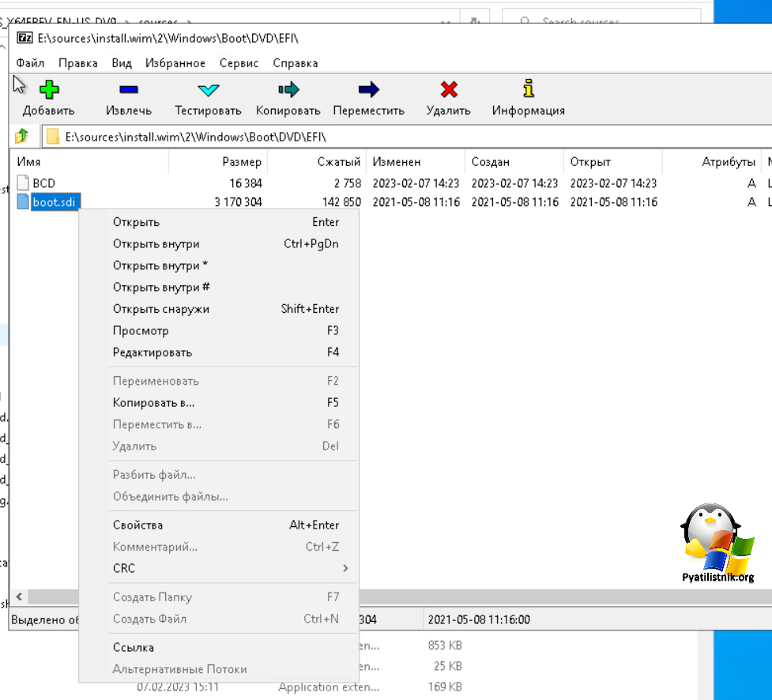Choose Открыть внутри with Ctrl+PgDn shortcut
Viewport: 772px width, 700px height.
pyautogui.click(x=218, y=243)
